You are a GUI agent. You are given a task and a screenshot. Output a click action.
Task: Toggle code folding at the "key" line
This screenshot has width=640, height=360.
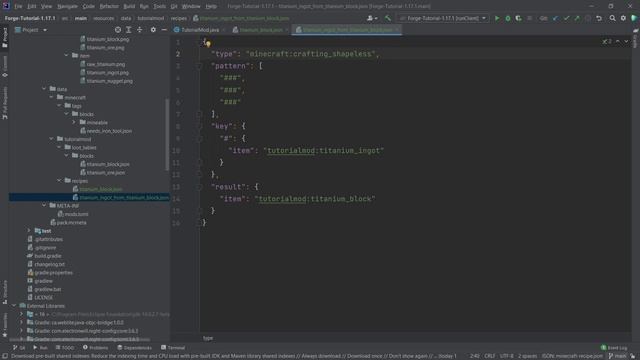click(x=200, y=126)
